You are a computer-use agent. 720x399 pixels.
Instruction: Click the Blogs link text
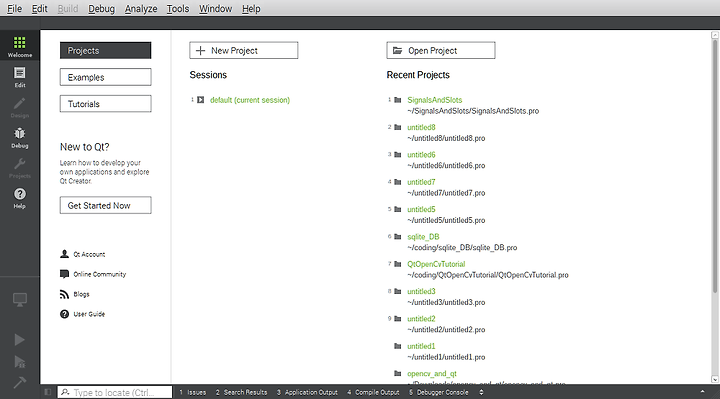81,294
